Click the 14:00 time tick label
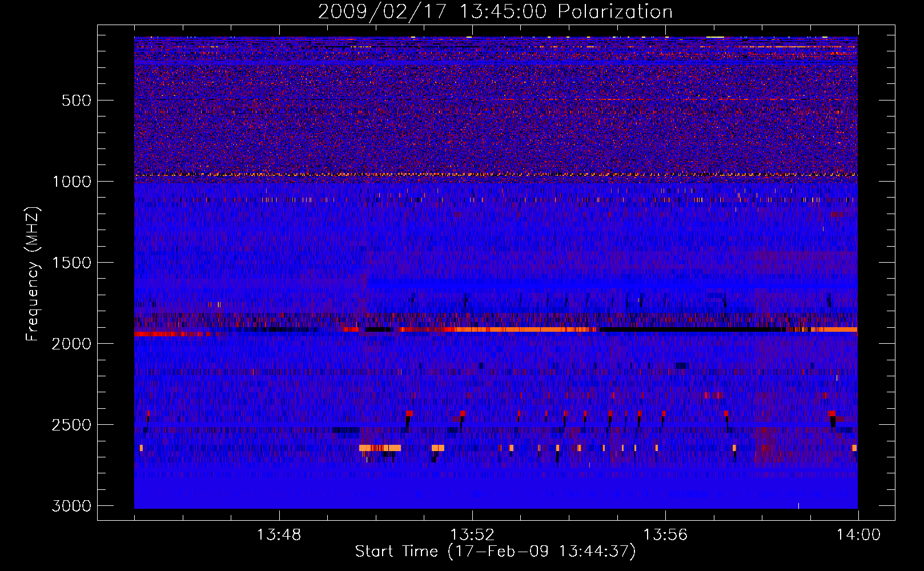 [x=858, y=535]
